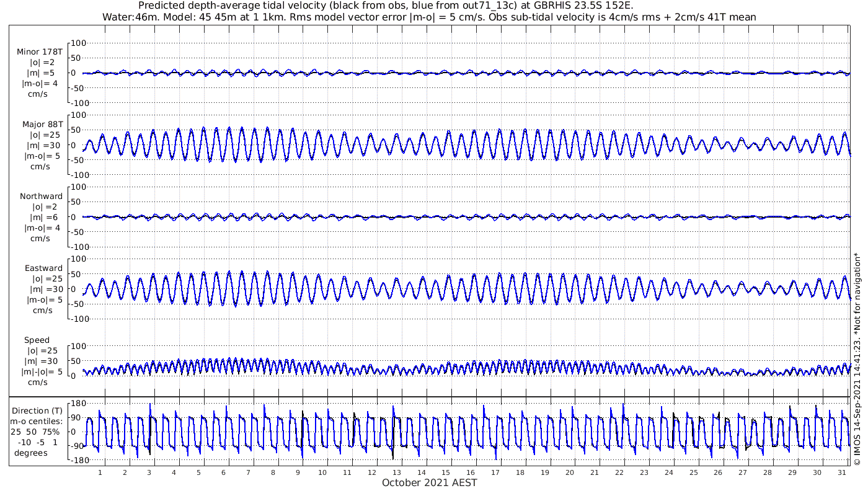Click the day 10 x-axis tick label
The width and height of the screenshot is (868, 496).
tap(322, 472)
